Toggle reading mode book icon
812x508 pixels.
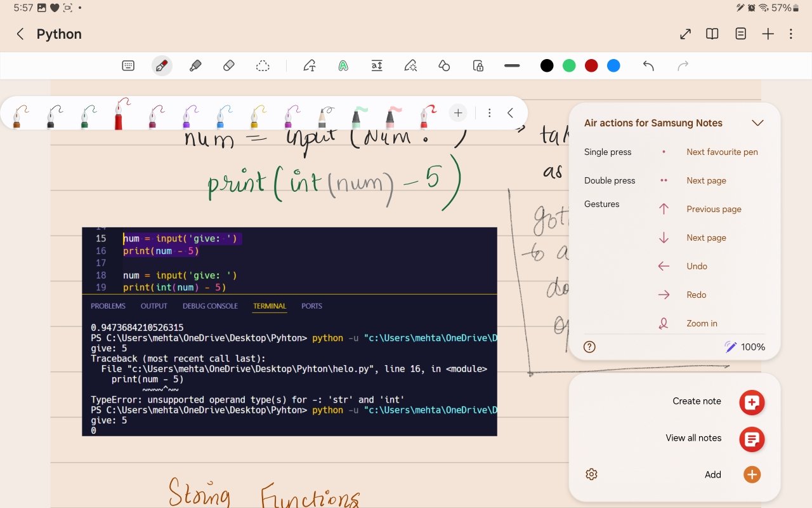coord(712,34)
